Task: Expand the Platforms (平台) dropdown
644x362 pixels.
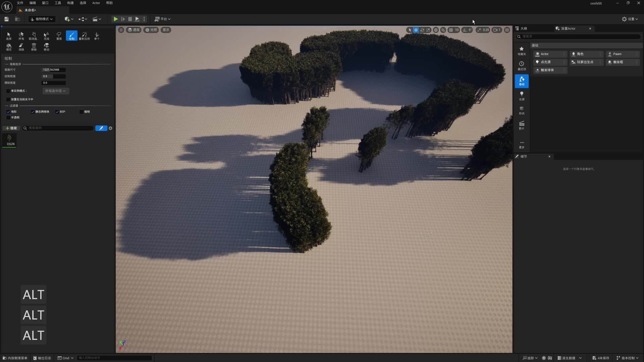Action: (163, 19)
